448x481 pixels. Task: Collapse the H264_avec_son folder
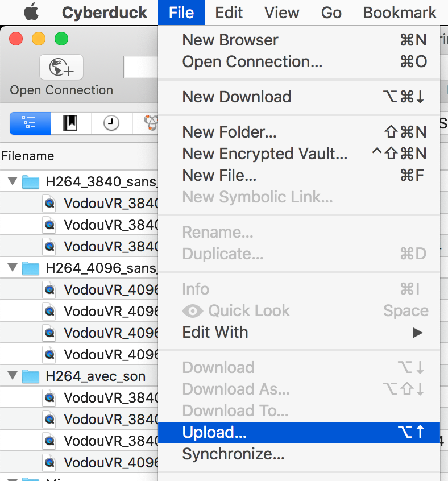13,376
